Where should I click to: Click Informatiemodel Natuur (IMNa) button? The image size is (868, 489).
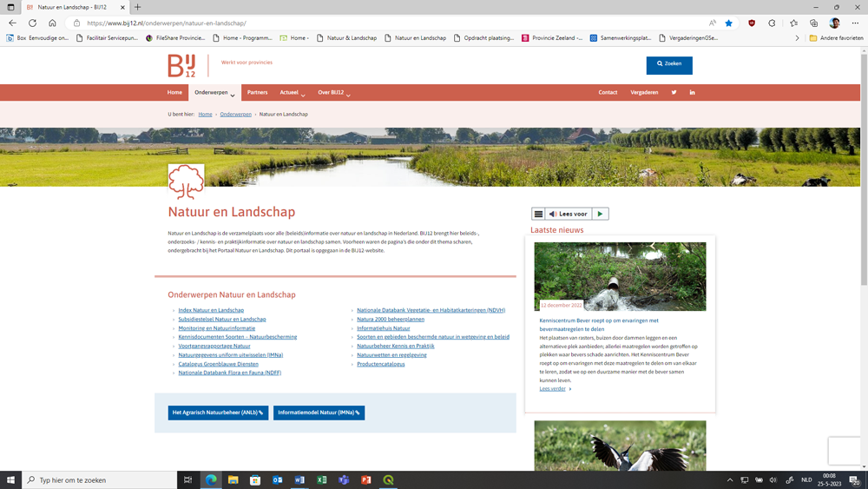click(319, 413)
